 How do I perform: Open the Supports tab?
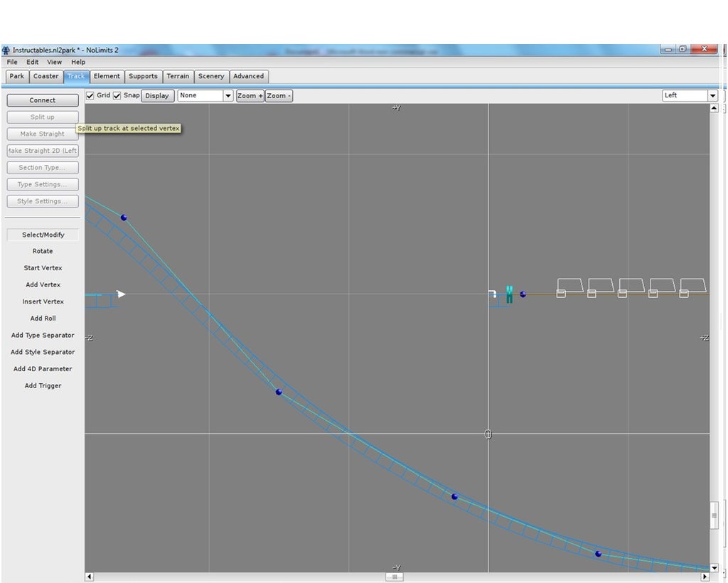[143, 76]
